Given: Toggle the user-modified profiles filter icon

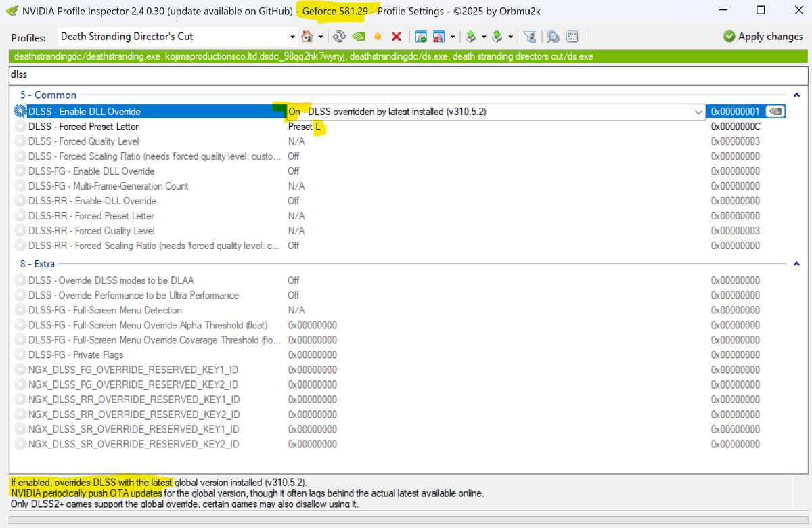Looking at the screenshot, I should 529,37.
